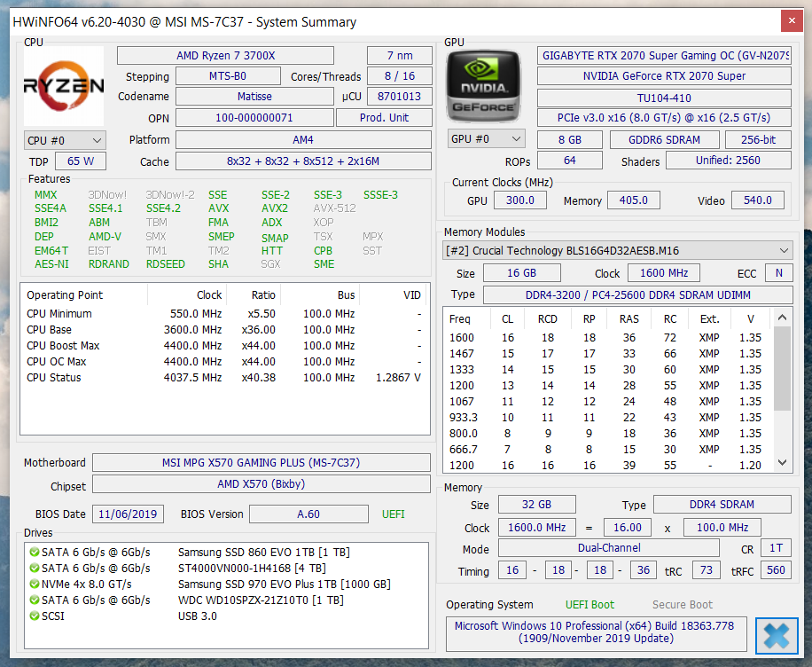
Task: Click the GPU clock 300.0 value
Action: [x=520, y=200]
